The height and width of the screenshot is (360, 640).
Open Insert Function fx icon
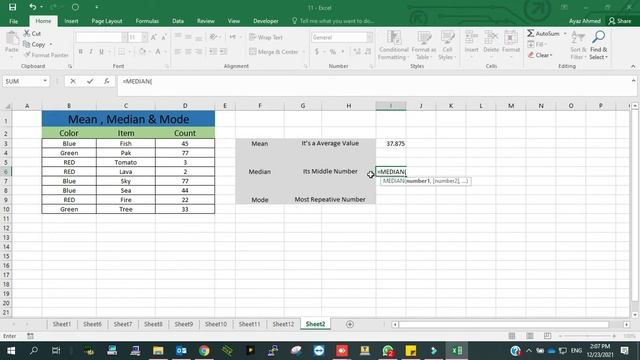[107, 81]
